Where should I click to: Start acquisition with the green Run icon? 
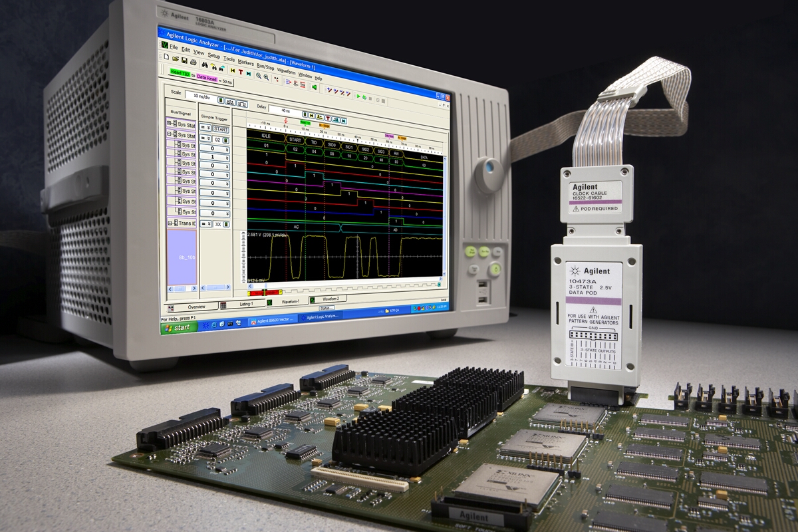tap(358, 96)
